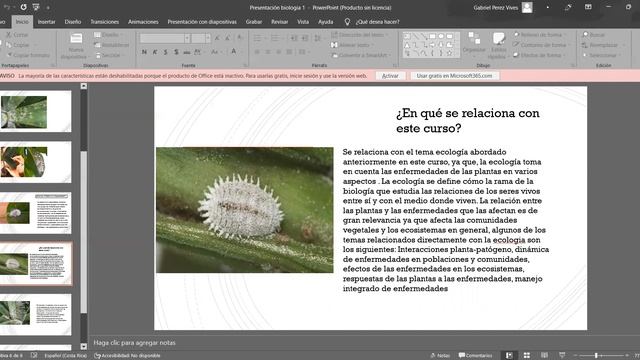Toggle center text alignment
The width and height of the screenshot is (640, 360).
click(268, 52)
